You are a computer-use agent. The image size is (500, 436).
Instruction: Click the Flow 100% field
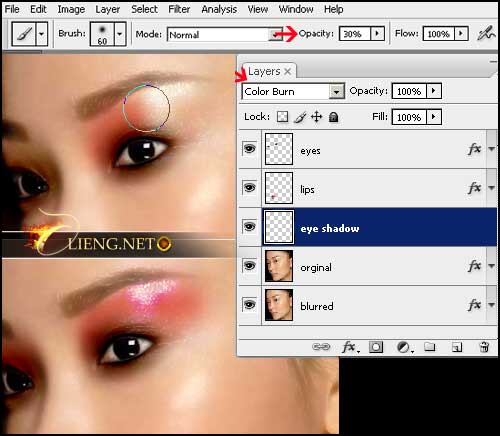click(439, 34)
